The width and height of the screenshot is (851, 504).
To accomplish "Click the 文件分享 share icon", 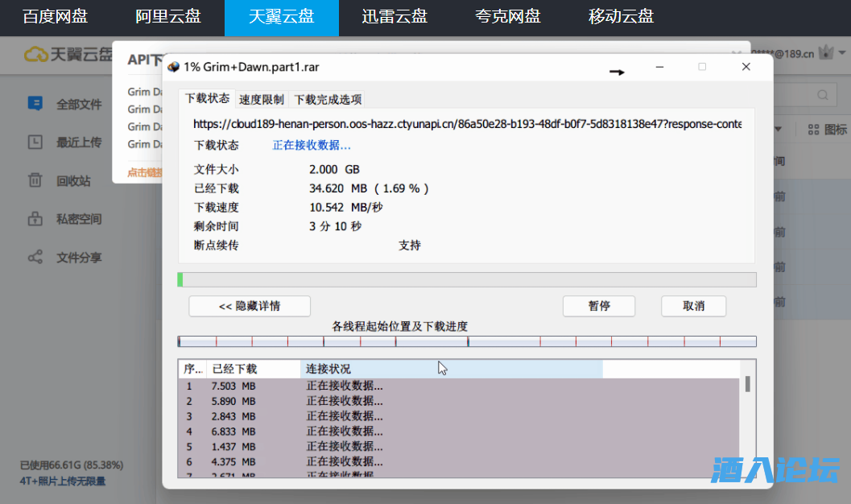I will click(x=35, y=258).
